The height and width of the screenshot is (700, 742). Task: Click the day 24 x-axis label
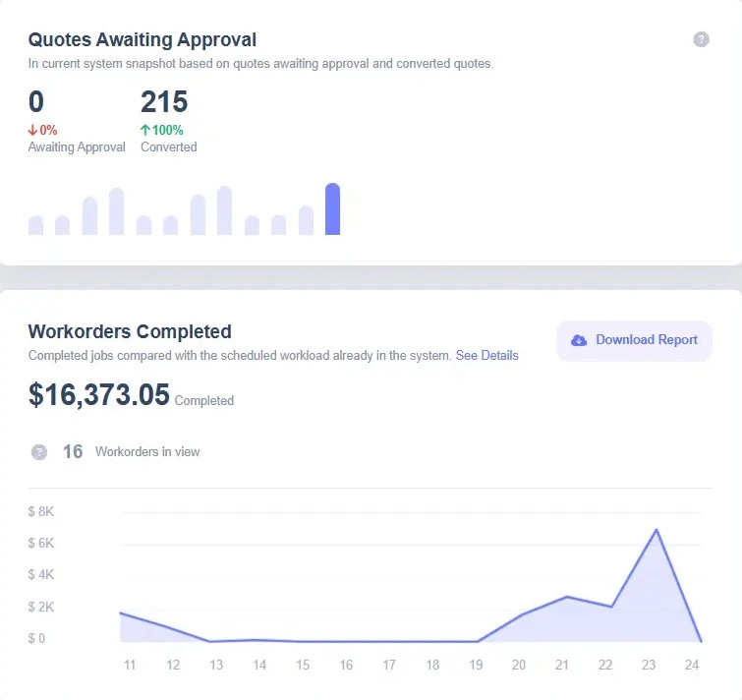pyautogui.click(x=692, y=666)
